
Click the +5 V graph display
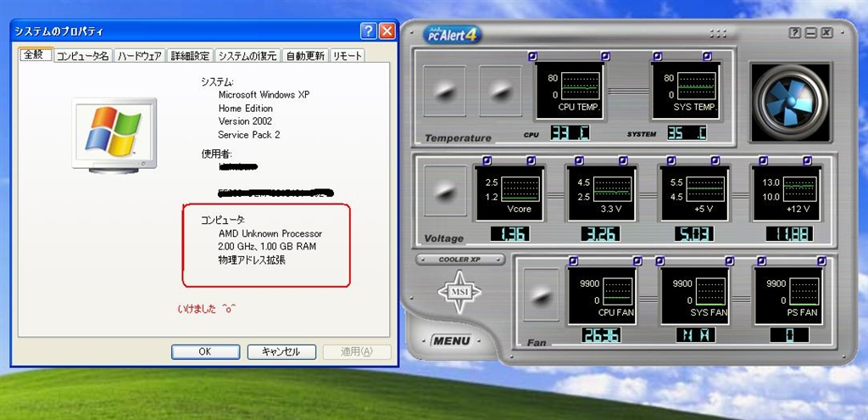(x=693, y=193)
